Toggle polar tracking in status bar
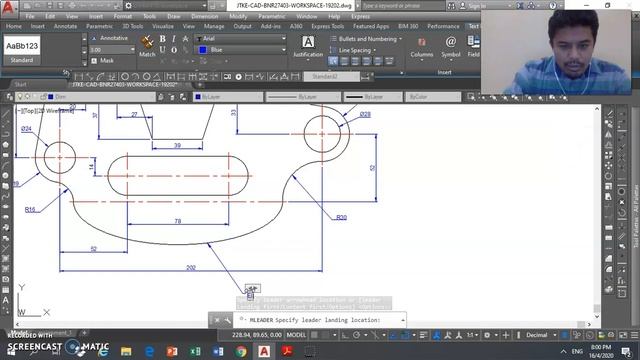Screen dimensions: 640x360 click(356, 335)
